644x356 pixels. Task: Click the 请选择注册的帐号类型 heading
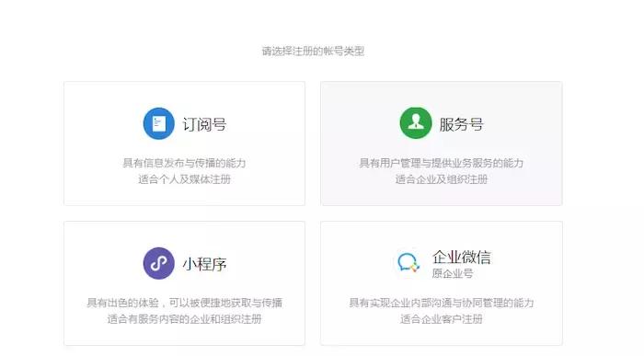point(313,51)
